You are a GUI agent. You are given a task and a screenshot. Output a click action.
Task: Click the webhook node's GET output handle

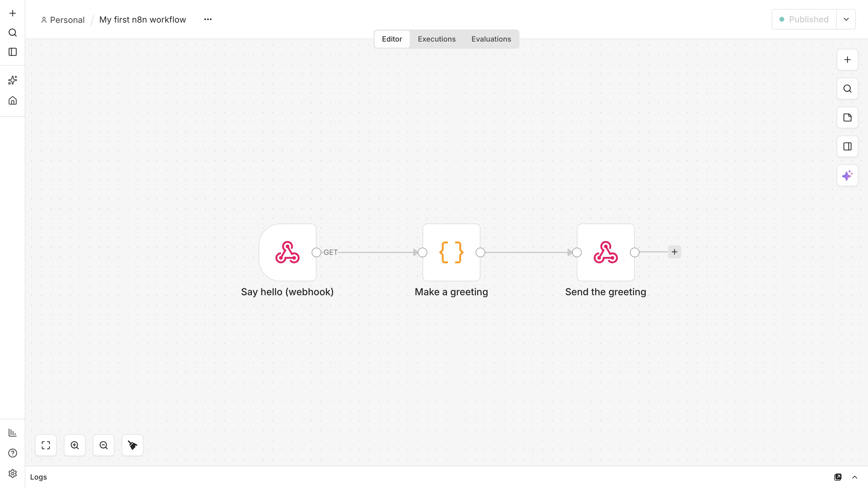(316, 252)
